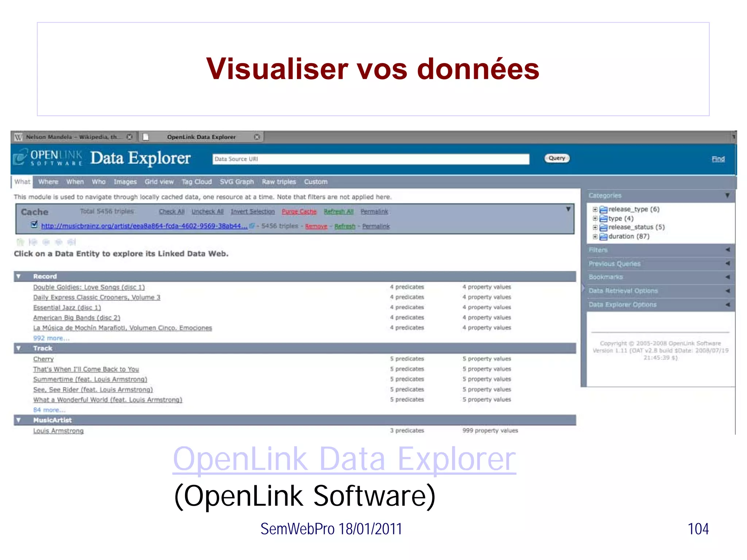
Task: Click the jump-to-first navigation icon below Cache
Action: (x=33, y=242)
